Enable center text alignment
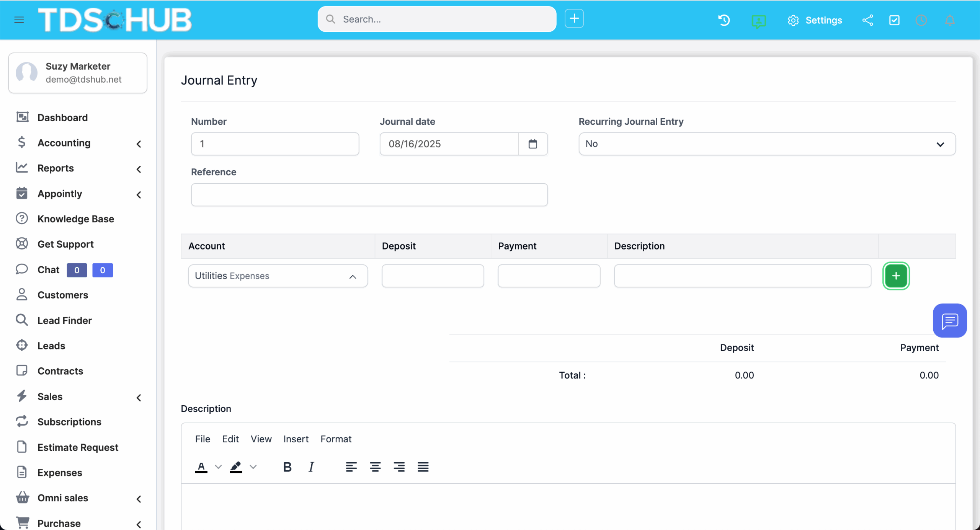 [375, 467]
